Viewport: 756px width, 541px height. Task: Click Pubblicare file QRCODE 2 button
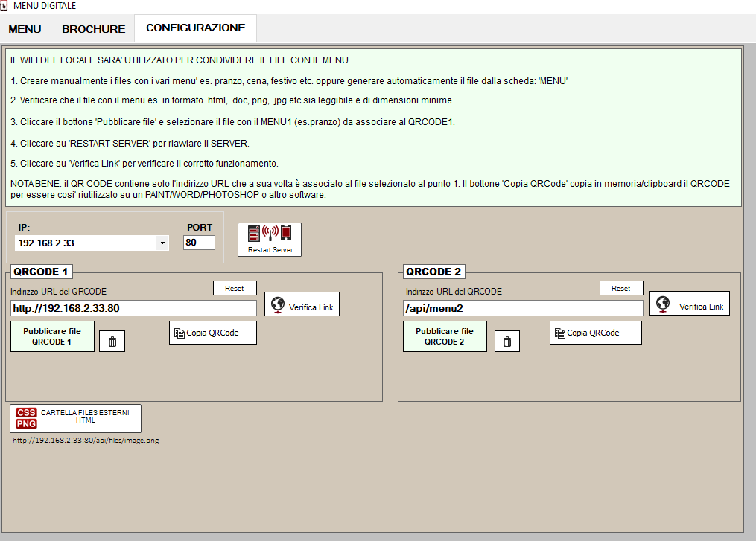point(444,336)
